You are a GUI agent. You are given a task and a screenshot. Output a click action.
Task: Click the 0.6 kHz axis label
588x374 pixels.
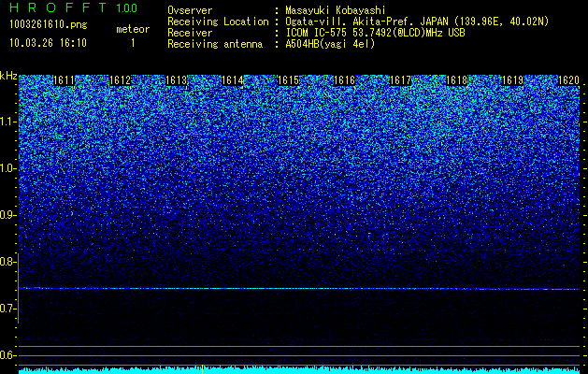[x=7, y=355]
